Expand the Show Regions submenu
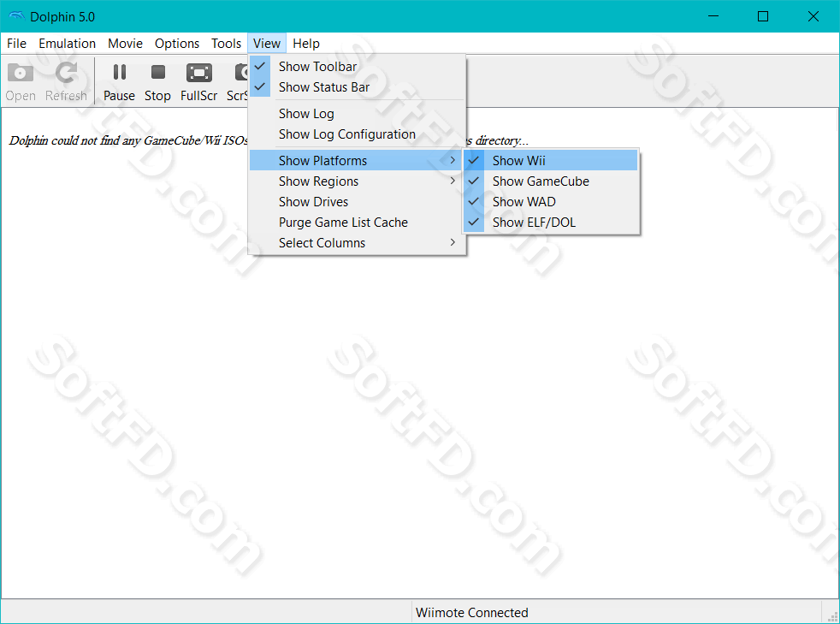This screenshot has height=624, width=840. click(357, 181)
